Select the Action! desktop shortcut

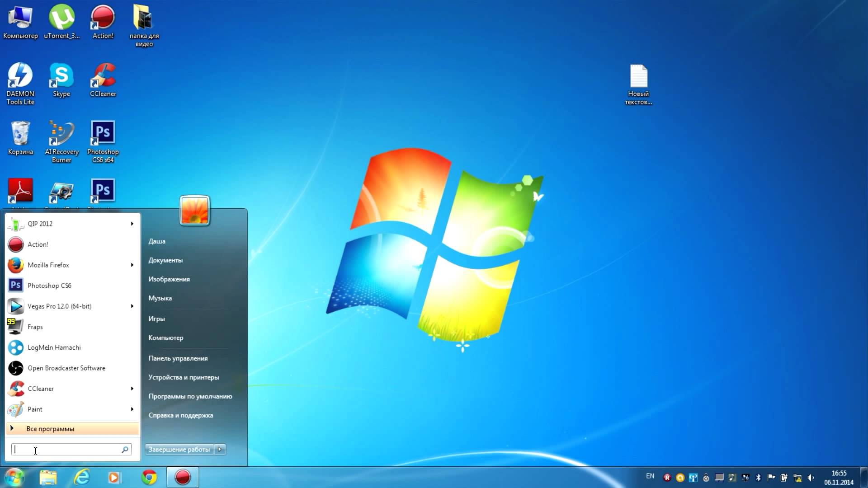tap(103, 22)
